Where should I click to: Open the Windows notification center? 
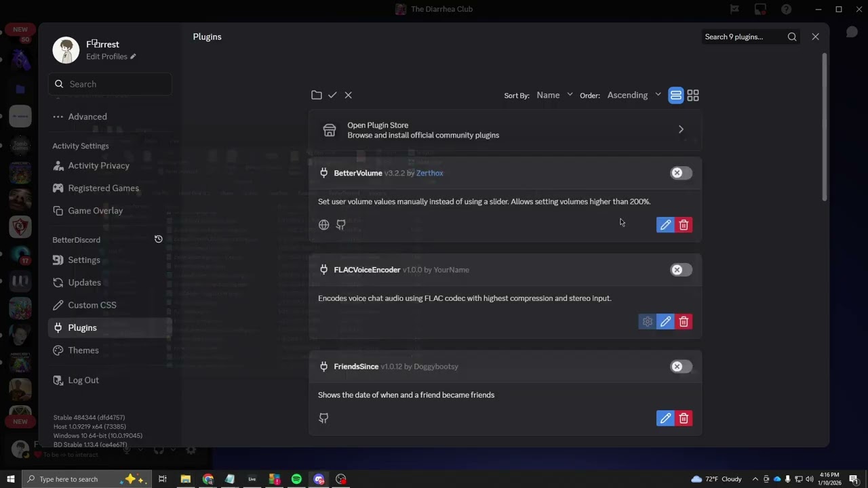[x=853, y=479]
